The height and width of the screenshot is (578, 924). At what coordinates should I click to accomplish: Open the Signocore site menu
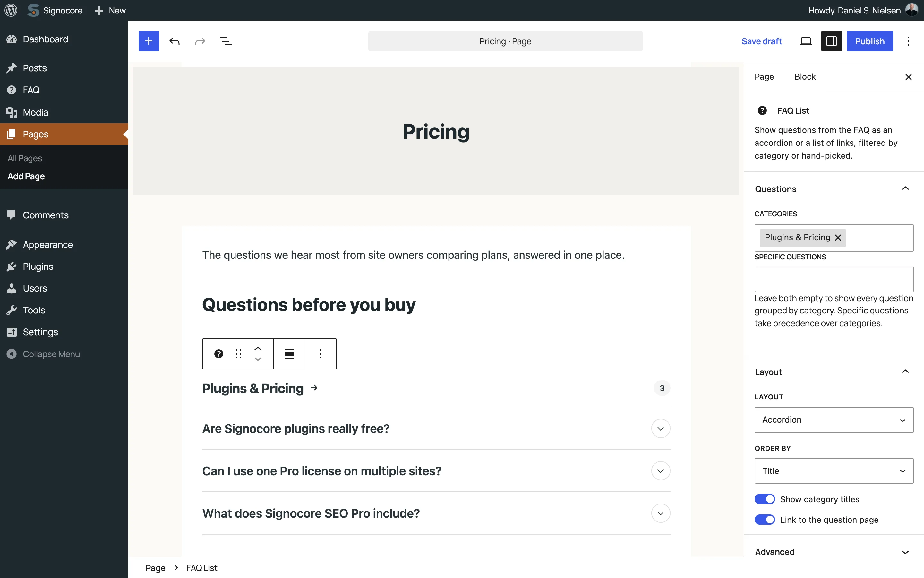(x=55, y=10)
